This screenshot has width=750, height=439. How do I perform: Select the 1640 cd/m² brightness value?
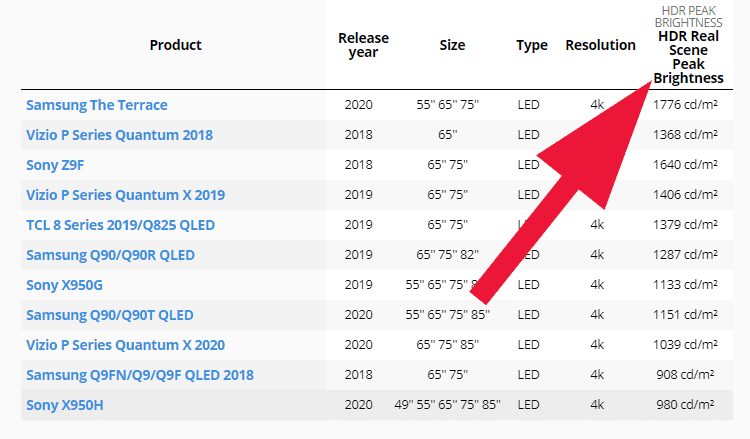pyautogui.click(x=685, y=165)
